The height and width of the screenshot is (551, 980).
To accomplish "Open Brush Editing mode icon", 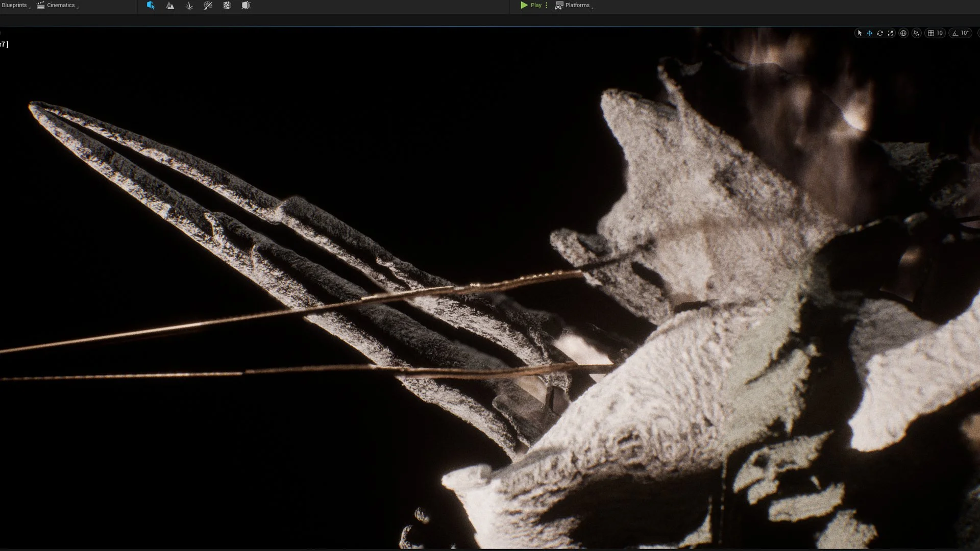I will pyautogui.click(x=246, y=5).
